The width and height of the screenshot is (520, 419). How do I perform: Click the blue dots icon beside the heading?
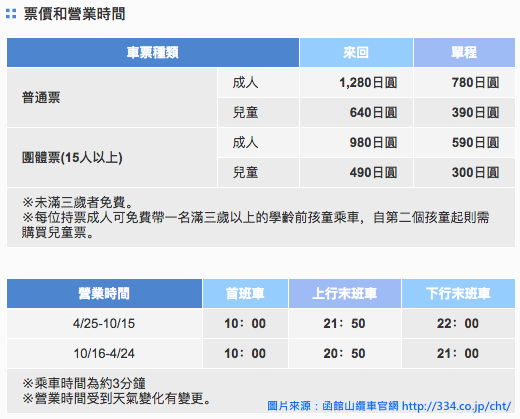[11, 14]
